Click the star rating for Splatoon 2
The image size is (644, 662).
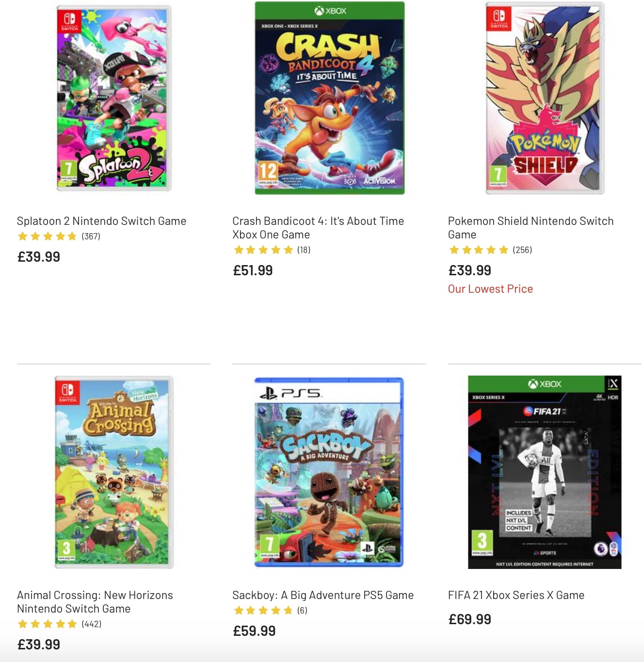point(47,236)
